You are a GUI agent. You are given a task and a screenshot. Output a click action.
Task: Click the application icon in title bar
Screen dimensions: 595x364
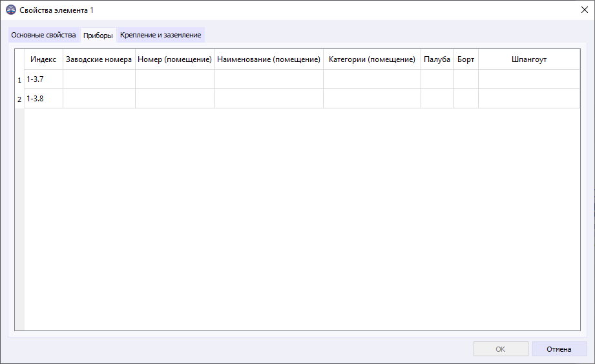tap(10, 10)
